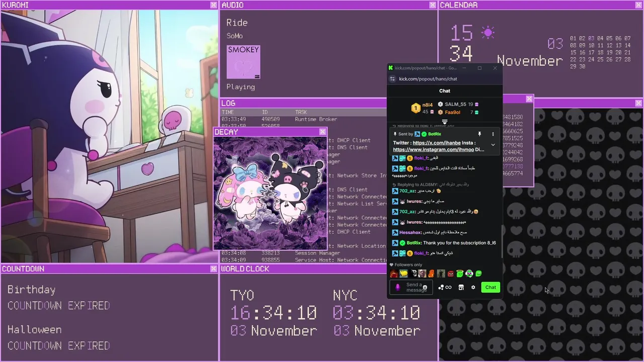Click the sun icon in Calendar widget
Viewport: 644px width, 362px height.
click(x=488, y=33)
